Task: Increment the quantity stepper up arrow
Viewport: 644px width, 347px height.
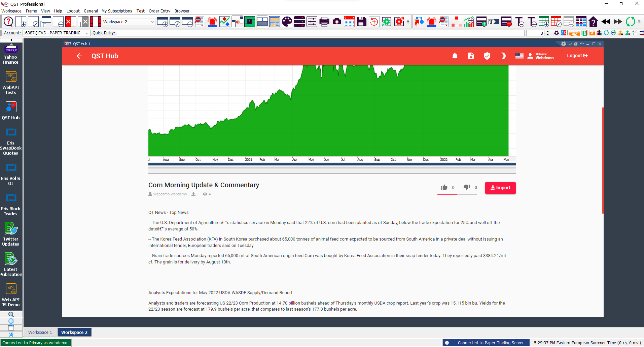Action: (548, 32)
